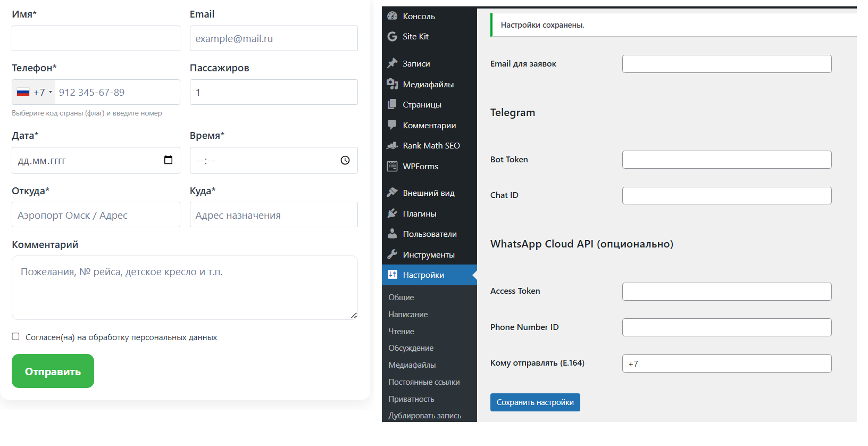868x446 pixels.
Task: Open the Медиафайлы media icon
Action: (x=393, y=84)
